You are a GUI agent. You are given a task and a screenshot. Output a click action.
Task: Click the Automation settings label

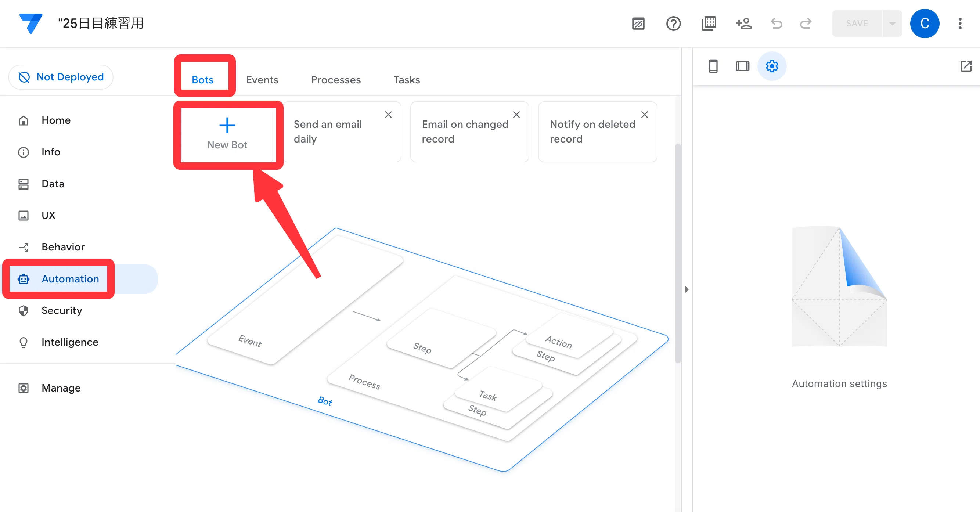[x=840, y=384]
